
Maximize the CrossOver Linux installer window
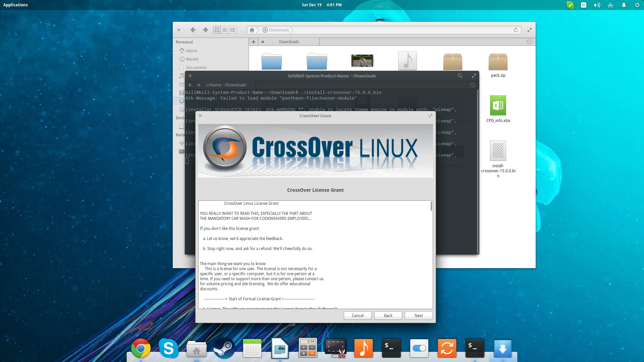point(430,116)
